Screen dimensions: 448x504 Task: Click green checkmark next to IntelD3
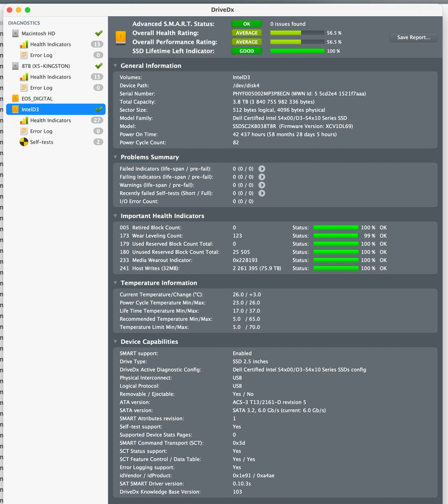99,109
